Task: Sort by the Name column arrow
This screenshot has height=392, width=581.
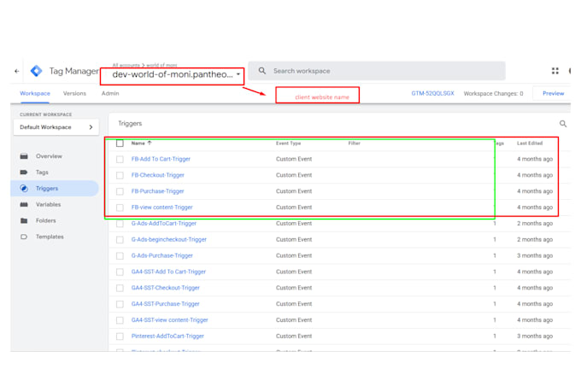Action: coord(150,143)
